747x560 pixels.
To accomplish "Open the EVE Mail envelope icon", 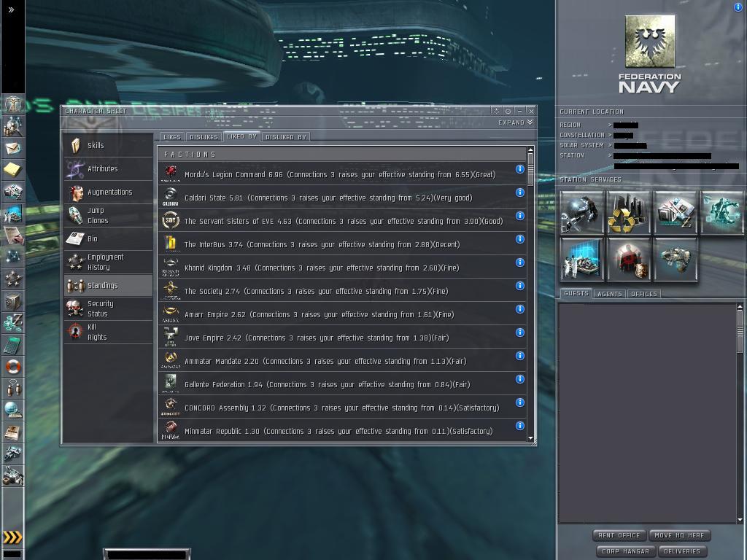I will [13, 147].
